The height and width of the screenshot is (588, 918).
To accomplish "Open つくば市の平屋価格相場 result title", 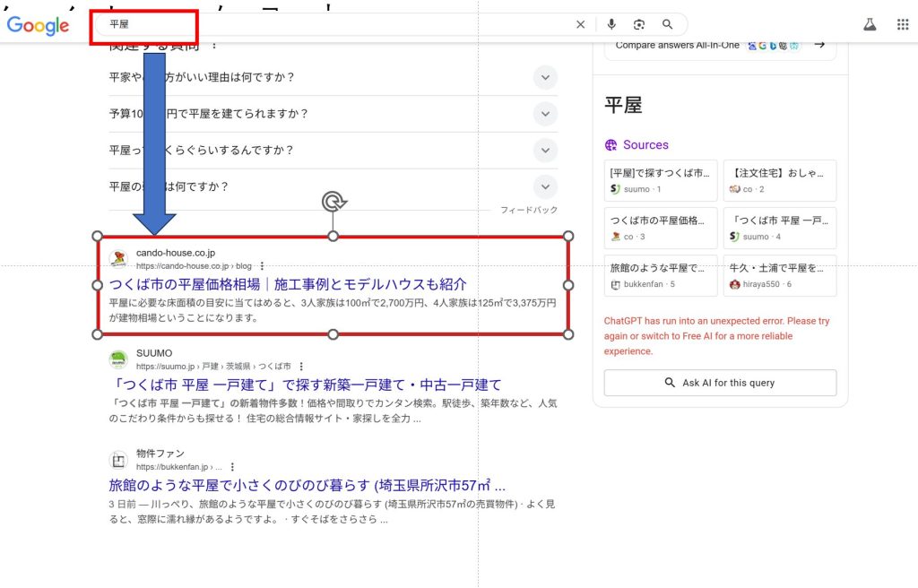I will coord(288,285).
